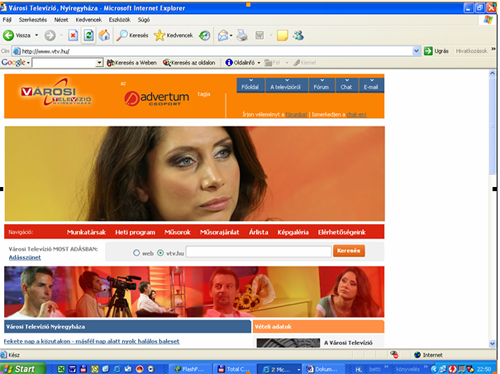Open the Google logo dropdown arrow
Viewport: 500px width, 374px height.
(x=29, y=63)
